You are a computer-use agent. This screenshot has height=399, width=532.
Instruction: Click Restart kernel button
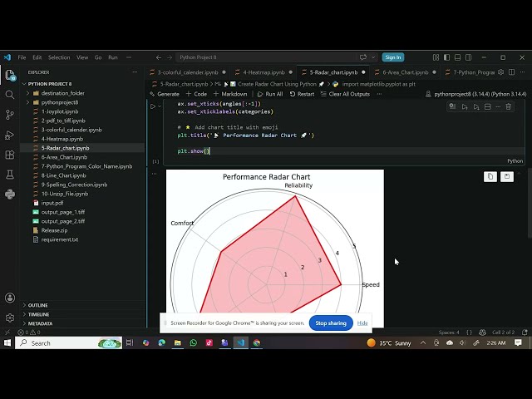click(x=302, y=94)
